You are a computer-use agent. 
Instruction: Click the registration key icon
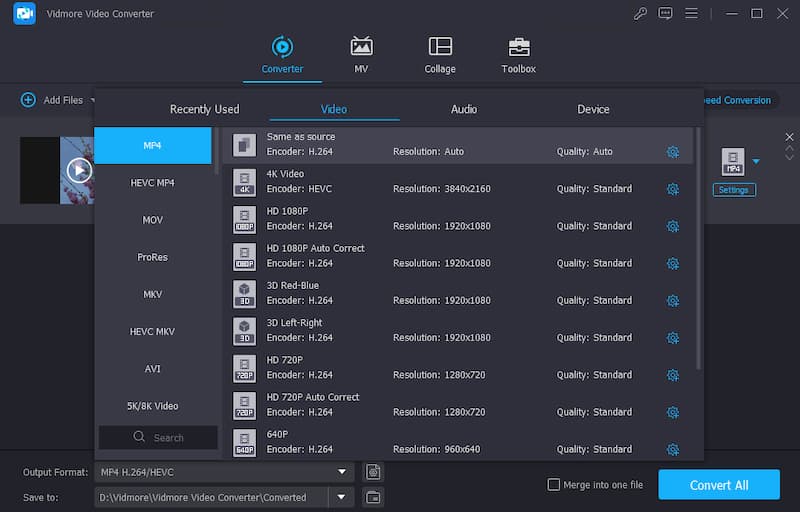point(640,14)
